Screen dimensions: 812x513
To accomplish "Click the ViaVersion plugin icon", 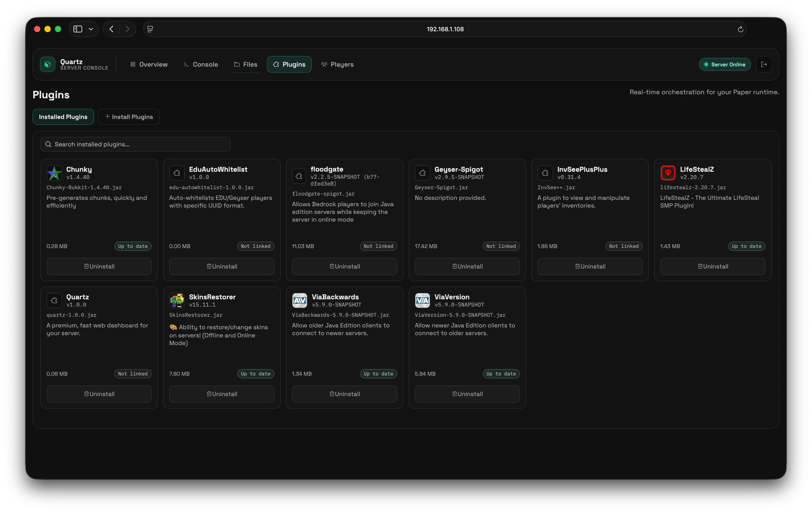I will [x=422, y=300].
